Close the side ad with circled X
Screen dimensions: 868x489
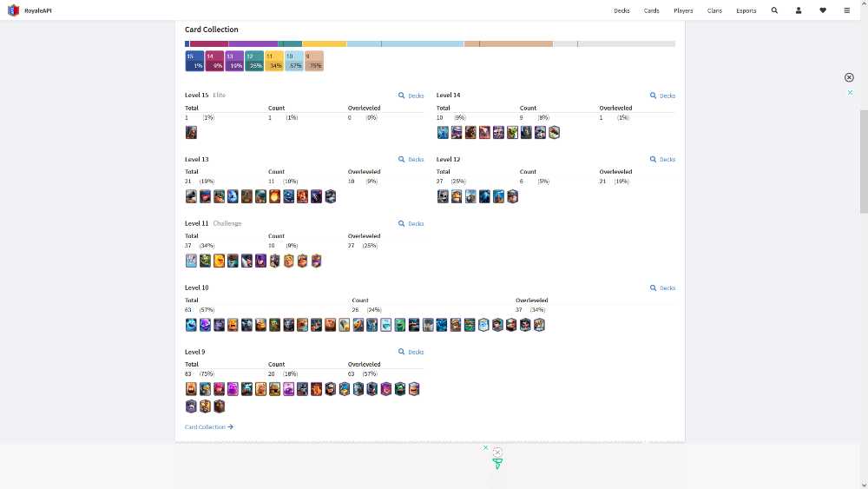(849, 77)
